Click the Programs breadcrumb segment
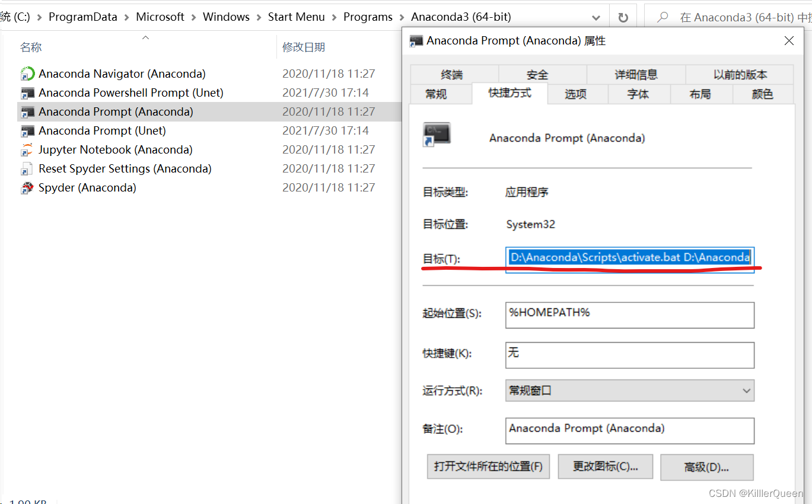Viewport: 812px width, 504px height. click(368, 17)
